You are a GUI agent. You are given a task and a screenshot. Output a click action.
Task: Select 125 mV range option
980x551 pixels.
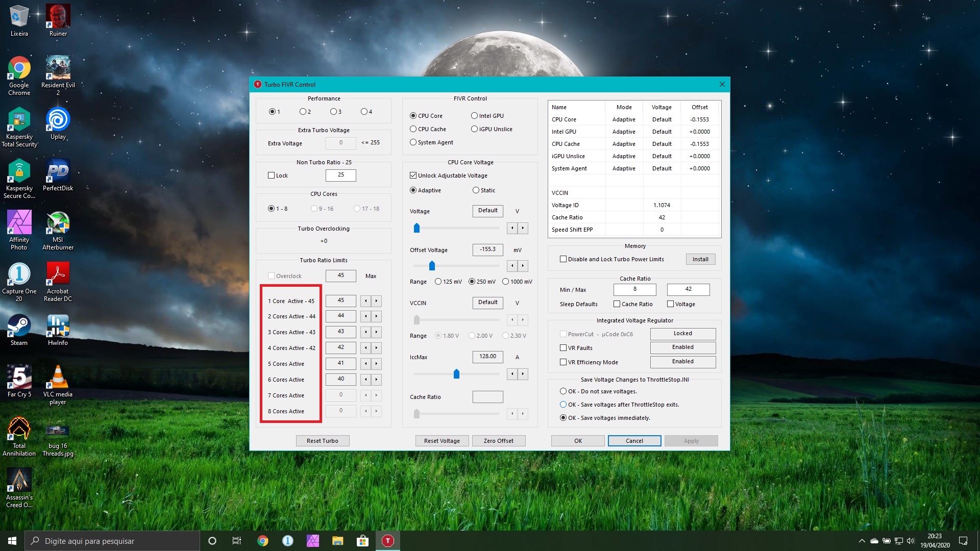click(438, 282)
